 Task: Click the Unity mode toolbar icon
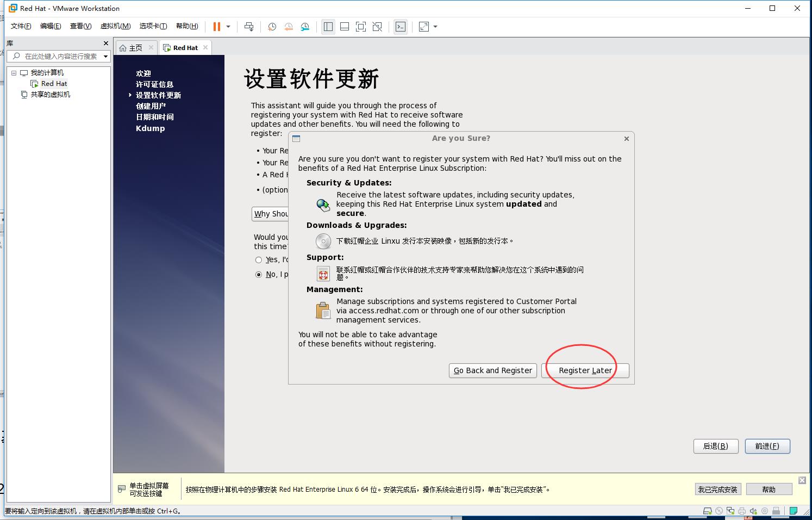377,27
